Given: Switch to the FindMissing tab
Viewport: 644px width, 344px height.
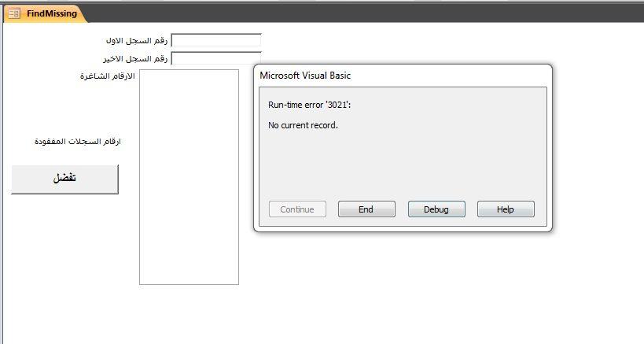Looking at the screenshot, I should tap(51, 13).
